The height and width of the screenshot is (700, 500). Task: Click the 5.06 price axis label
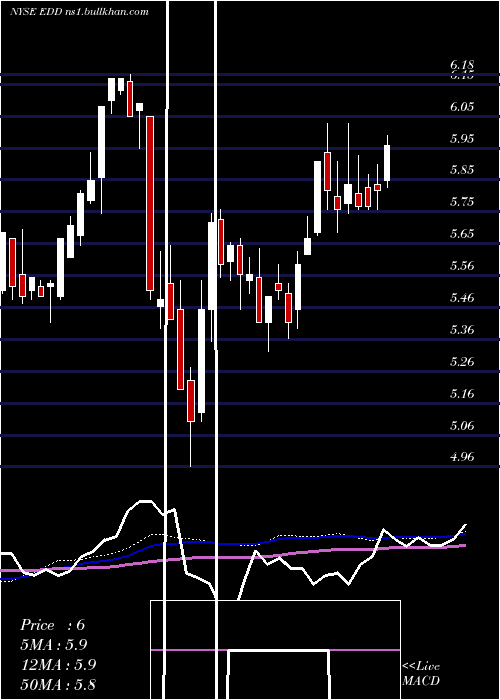(462, 425)
